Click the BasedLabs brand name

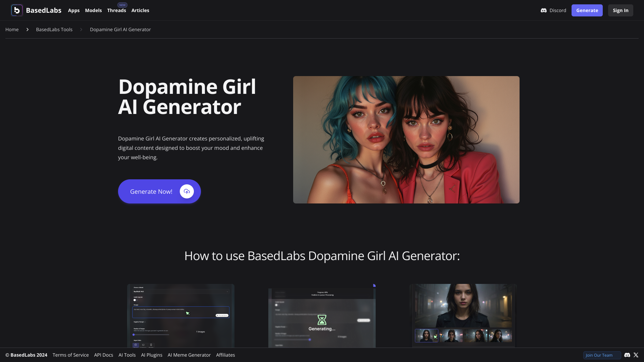pyautogui.click(x=44, y=10)
